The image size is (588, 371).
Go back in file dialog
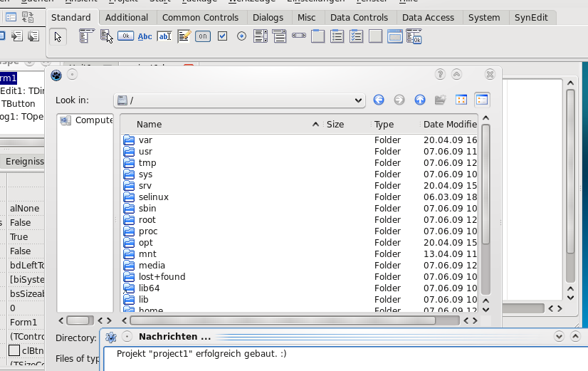coord(379,100)
